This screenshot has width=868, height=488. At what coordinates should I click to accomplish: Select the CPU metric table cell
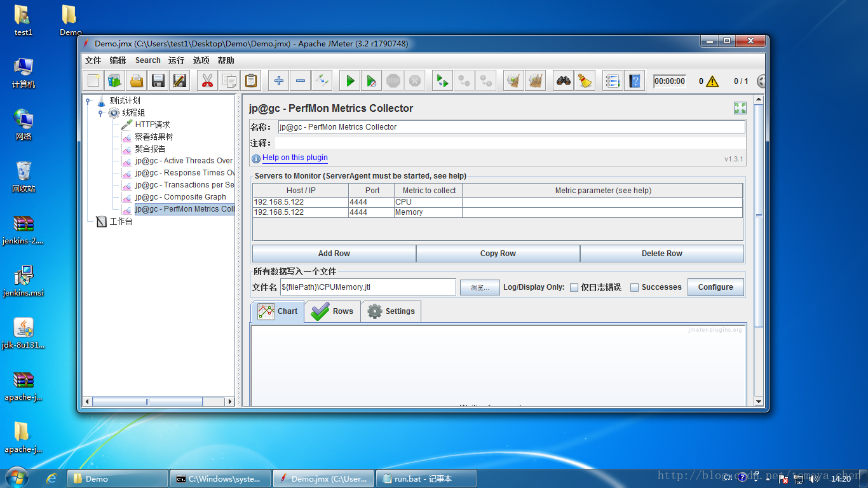(428, 202)
